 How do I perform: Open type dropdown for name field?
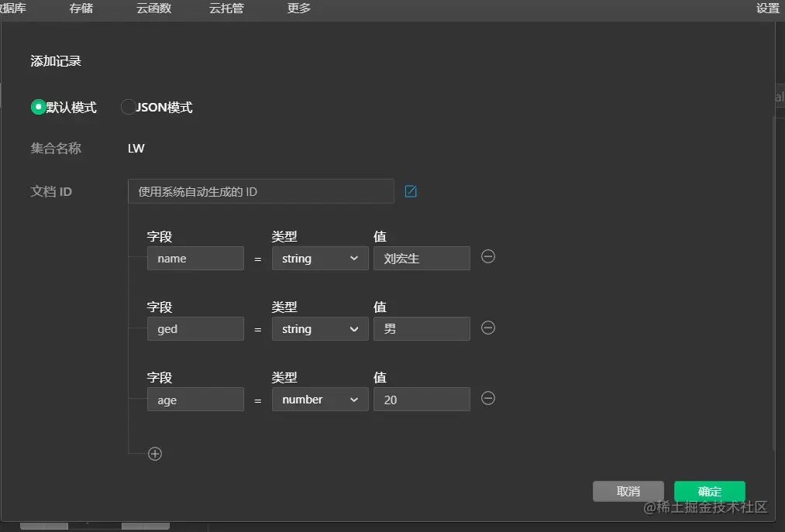pyautogui.click(x=320, y=258)
